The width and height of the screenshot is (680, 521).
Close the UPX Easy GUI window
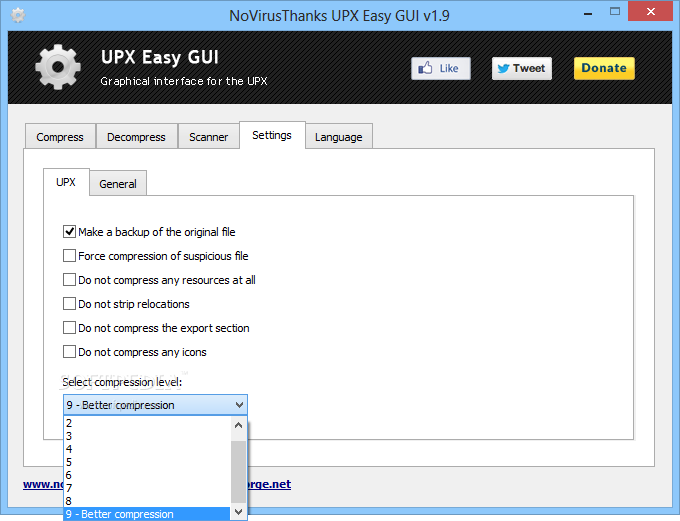coord(651,12)
